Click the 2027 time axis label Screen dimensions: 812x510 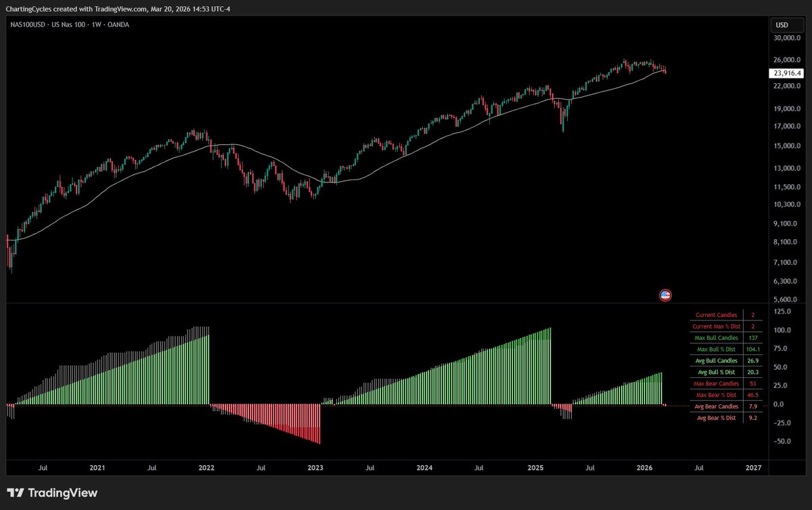[x=753, y=468]
